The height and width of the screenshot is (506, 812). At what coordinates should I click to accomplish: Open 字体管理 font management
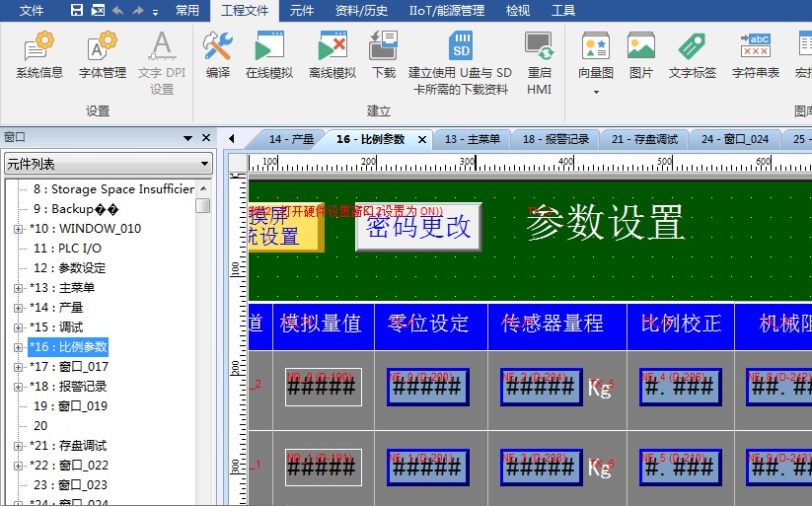click(103, 55)
